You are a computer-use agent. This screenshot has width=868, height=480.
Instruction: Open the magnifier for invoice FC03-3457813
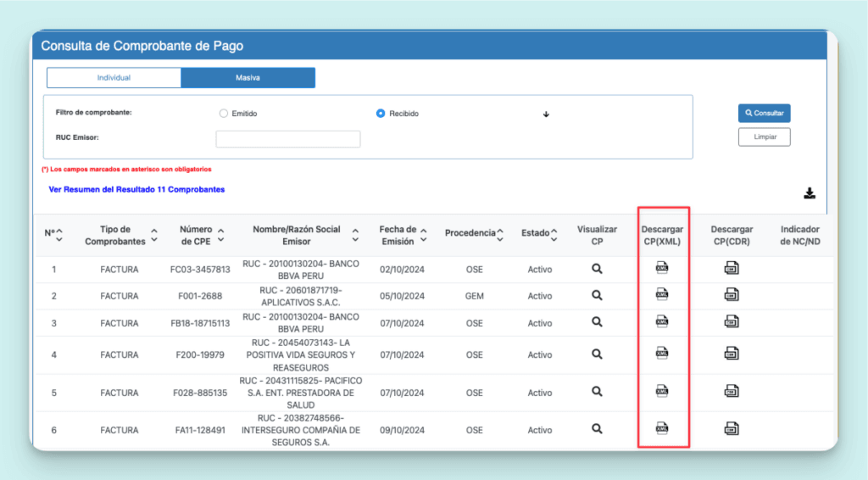[x=597, y=269]
